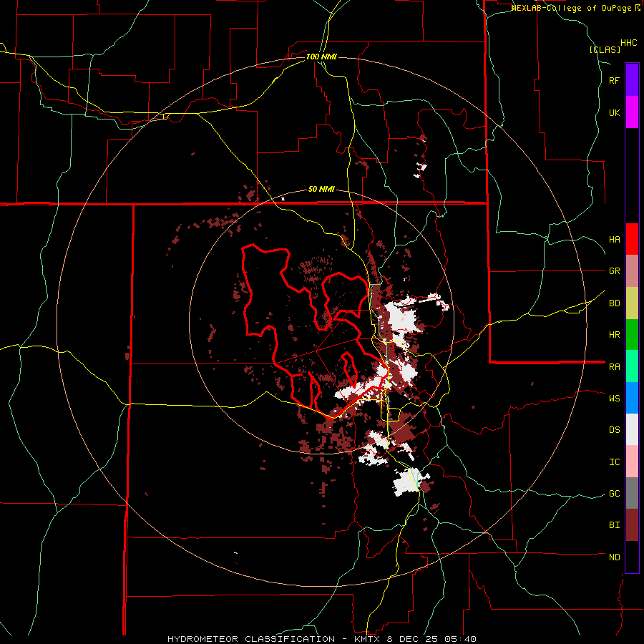
Task: Click the HA legend label
Action: 614,240
